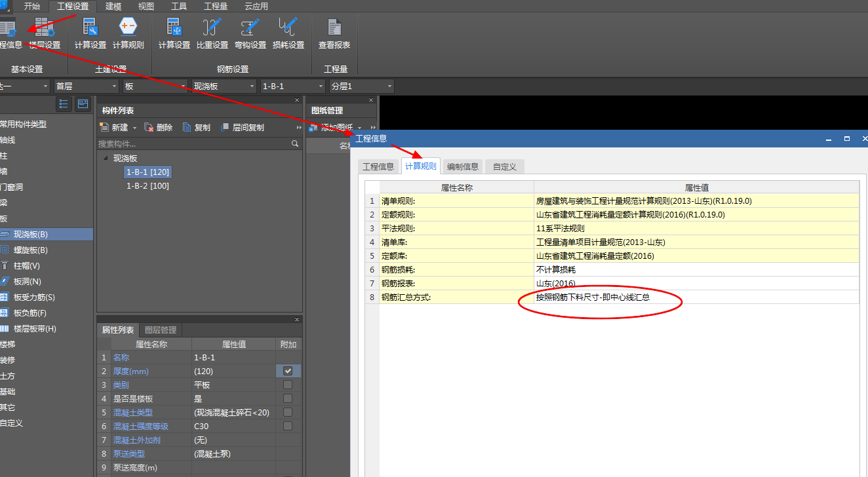Viewport: 868px width, 477px height.
Task: Open the 工程量 ribbon tab
Action: pyautogui.click(x=216, y=7)
